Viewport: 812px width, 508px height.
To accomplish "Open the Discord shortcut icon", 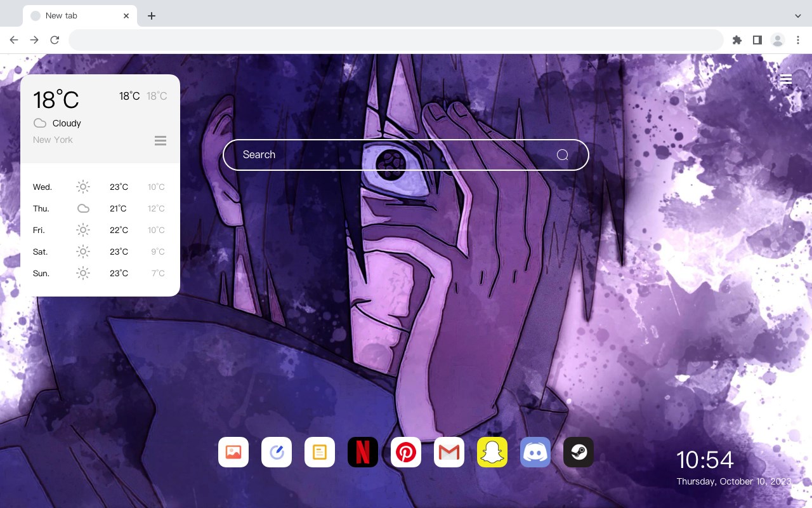I will [x=535, y=452].
